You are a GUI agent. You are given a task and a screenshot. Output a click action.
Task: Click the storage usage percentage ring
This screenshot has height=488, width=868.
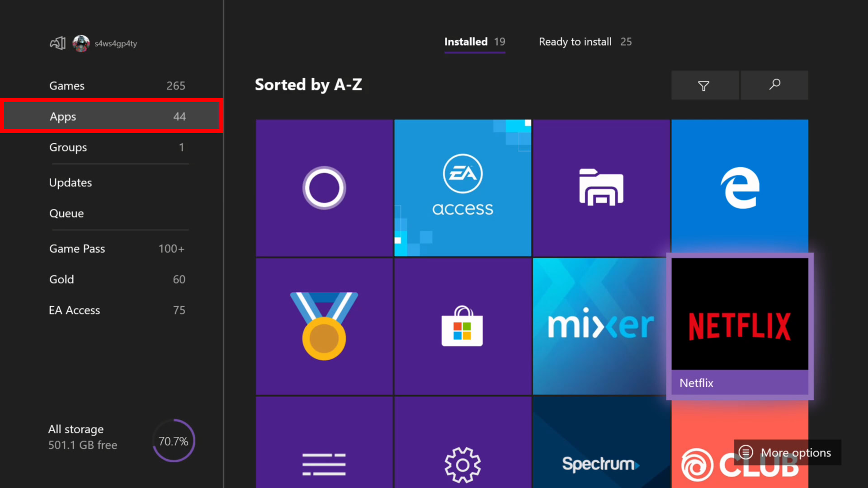[174, 441]
